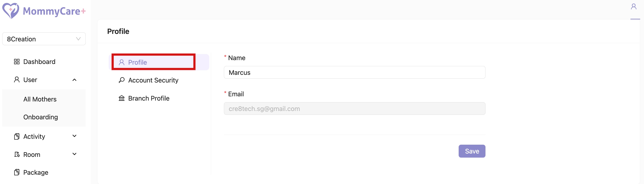
Task: Click the Package icon in sidebar
Action: [x=16, y=172]
